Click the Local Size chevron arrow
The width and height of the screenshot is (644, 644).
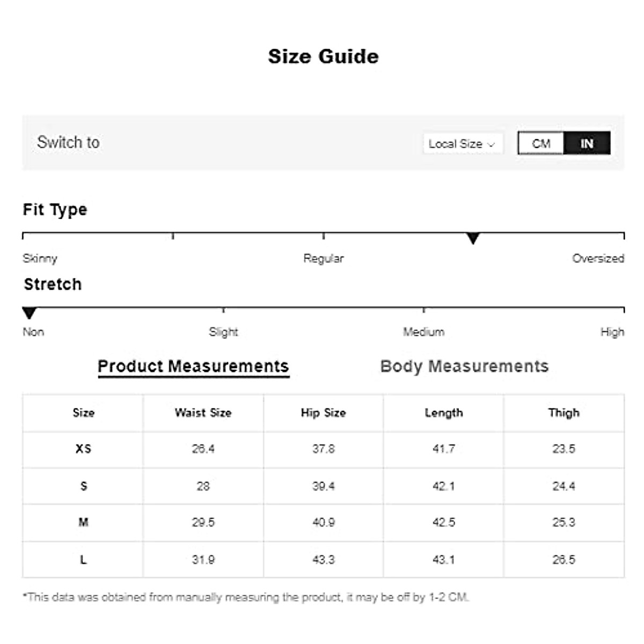[491, 144]
